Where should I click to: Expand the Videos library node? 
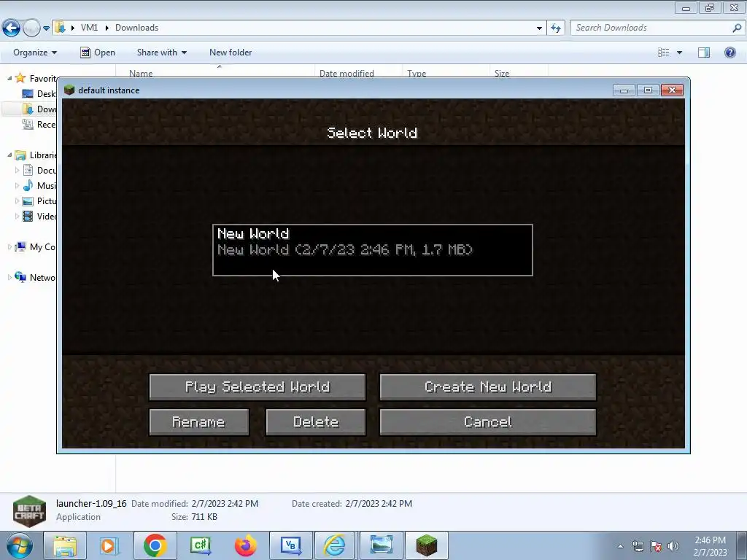point(18,216)
